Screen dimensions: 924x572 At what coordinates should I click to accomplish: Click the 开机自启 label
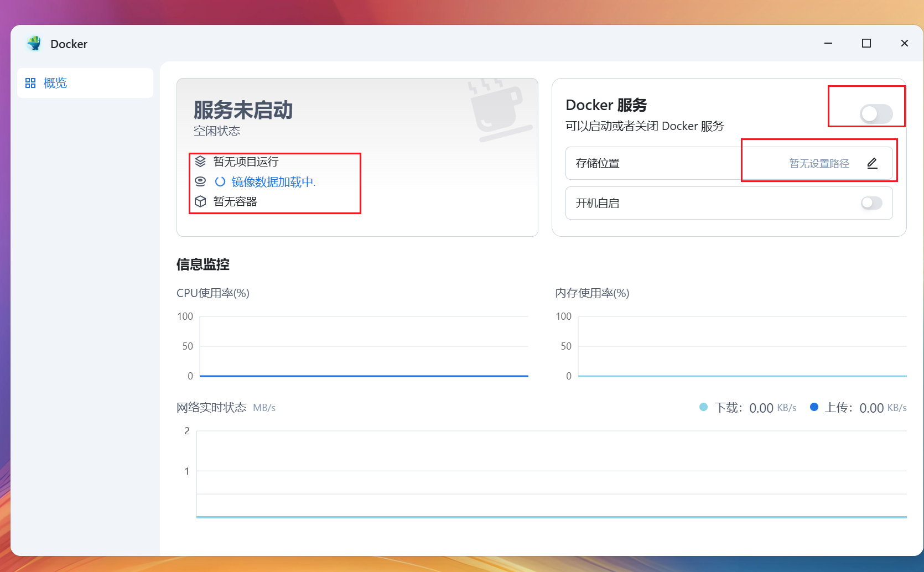598,203
